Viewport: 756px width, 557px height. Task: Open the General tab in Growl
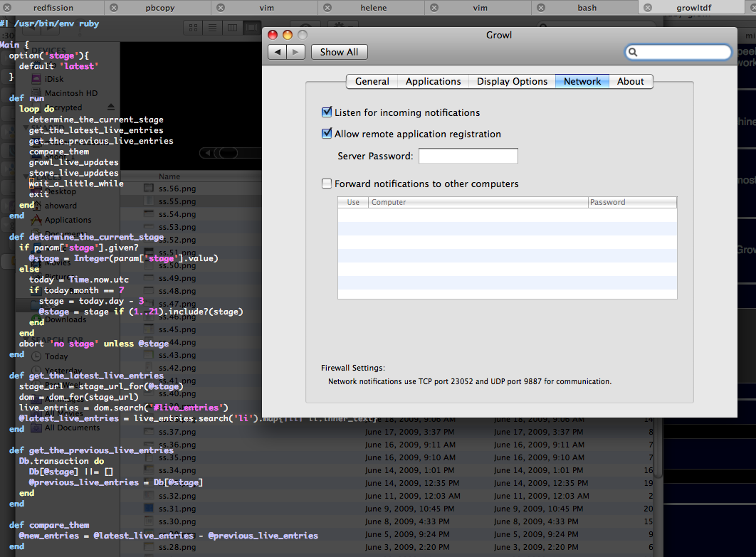(372, 81)
